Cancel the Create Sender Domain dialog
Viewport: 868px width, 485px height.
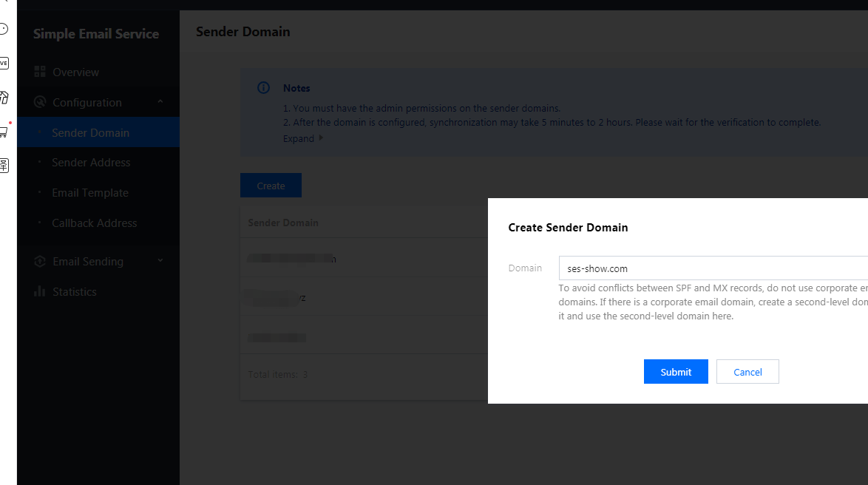pos(747,372)
